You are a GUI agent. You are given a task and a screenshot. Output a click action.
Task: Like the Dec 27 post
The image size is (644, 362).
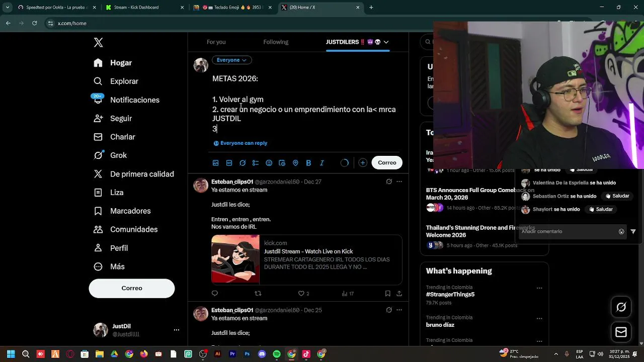302,293
